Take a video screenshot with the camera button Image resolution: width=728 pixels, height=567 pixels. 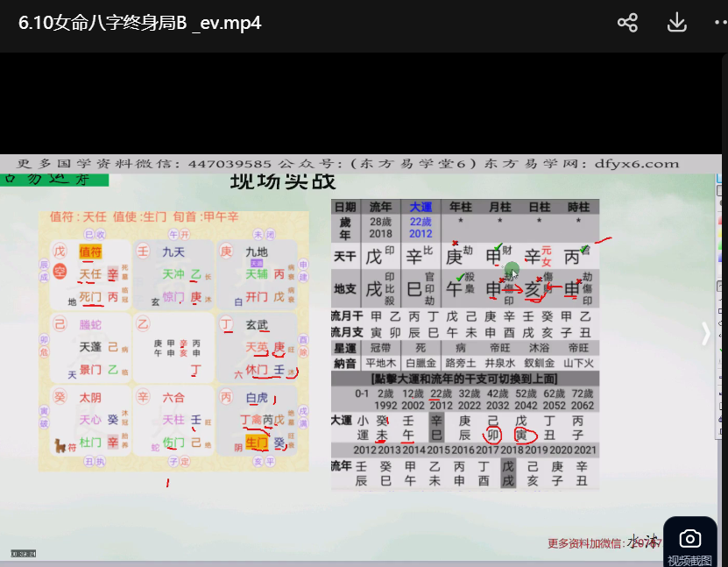(689, 539)
